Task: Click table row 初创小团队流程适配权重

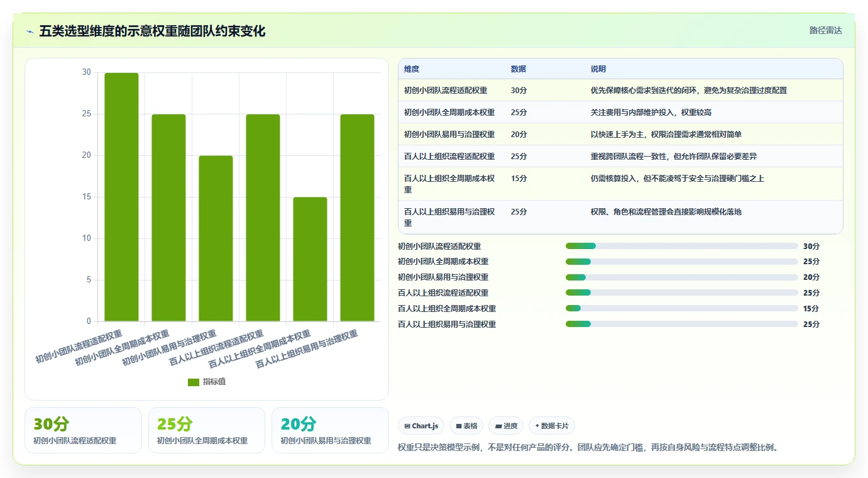Action: click(x=620, y=91)
